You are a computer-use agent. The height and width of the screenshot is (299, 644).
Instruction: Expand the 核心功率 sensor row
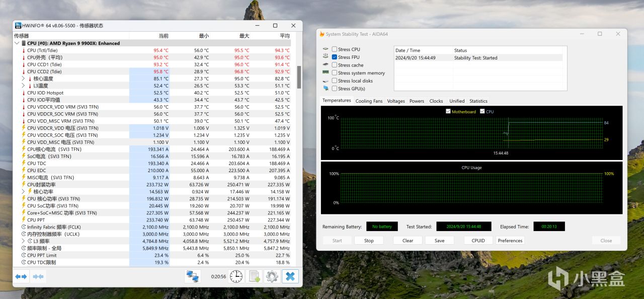coord(23,191)
